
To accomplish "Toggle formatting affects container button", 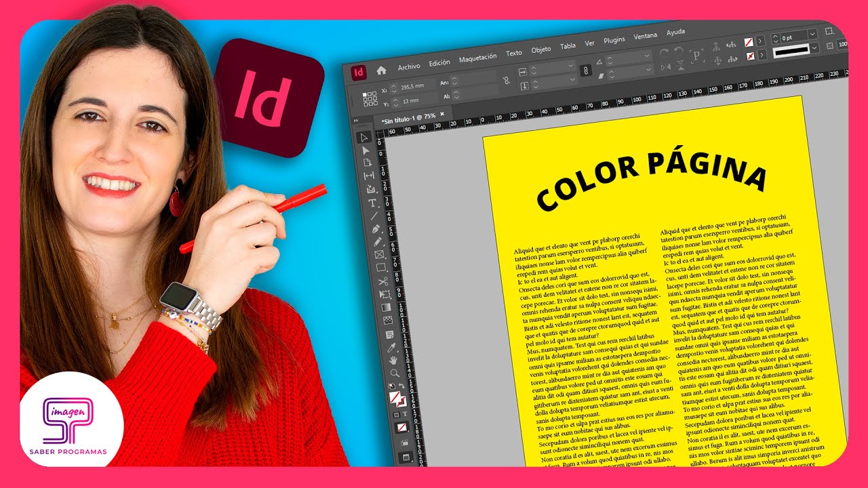I will pyautogui.click(x=397, y=414).
